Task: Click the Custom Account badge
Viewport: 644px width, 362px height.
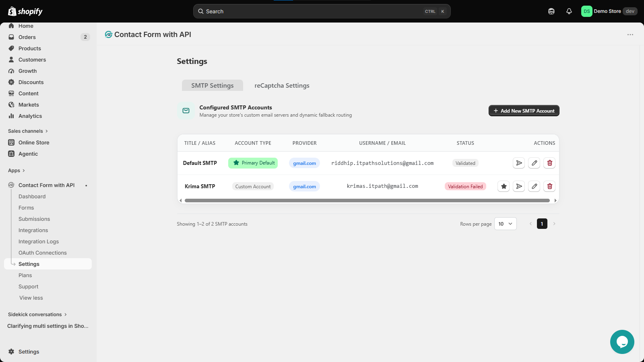Action: [253, 186]
